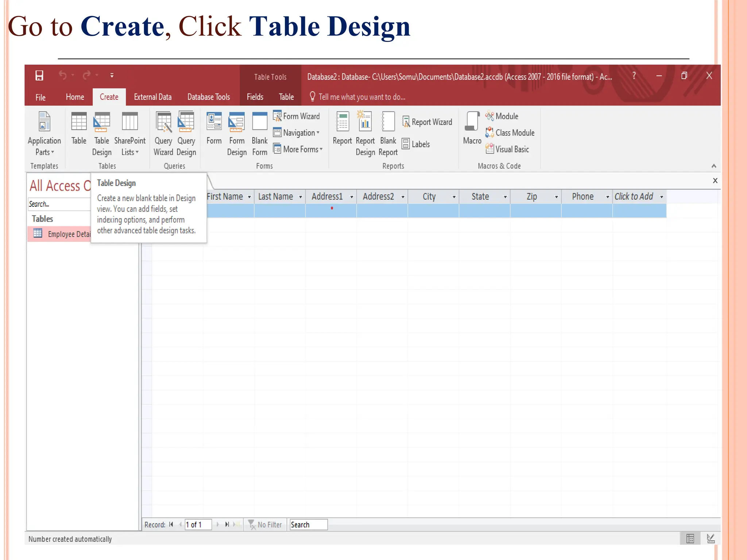Launch the Query Wizard
The image size is (747, 560).
coord(163,134)
